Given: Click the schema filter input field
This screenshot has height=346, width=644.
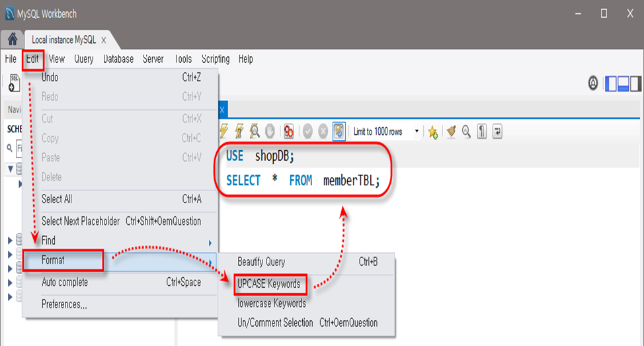Looking at the screenshot, I should click(x=19, y=148).
